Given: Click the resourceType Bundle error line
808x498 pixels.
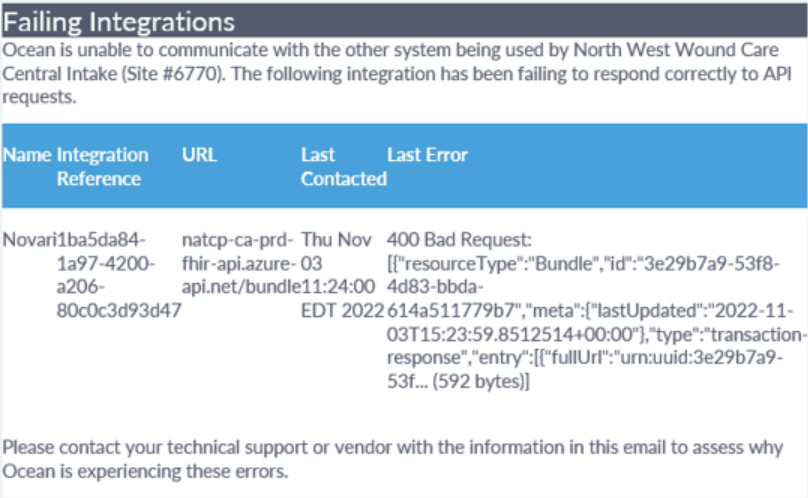Looking at the screenshot, I should (x=583, y=263).
